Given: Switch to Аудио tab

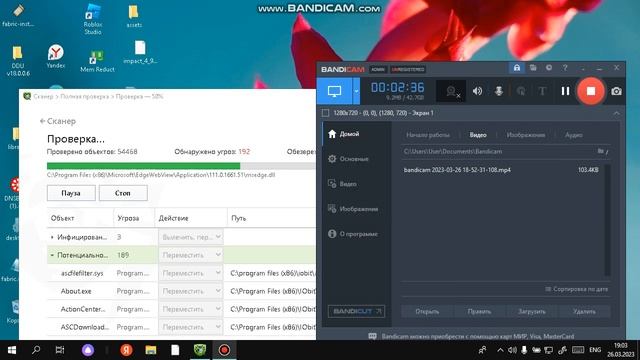Looking at the screenshot, I should pyautogui.click(x=573, y=135).
